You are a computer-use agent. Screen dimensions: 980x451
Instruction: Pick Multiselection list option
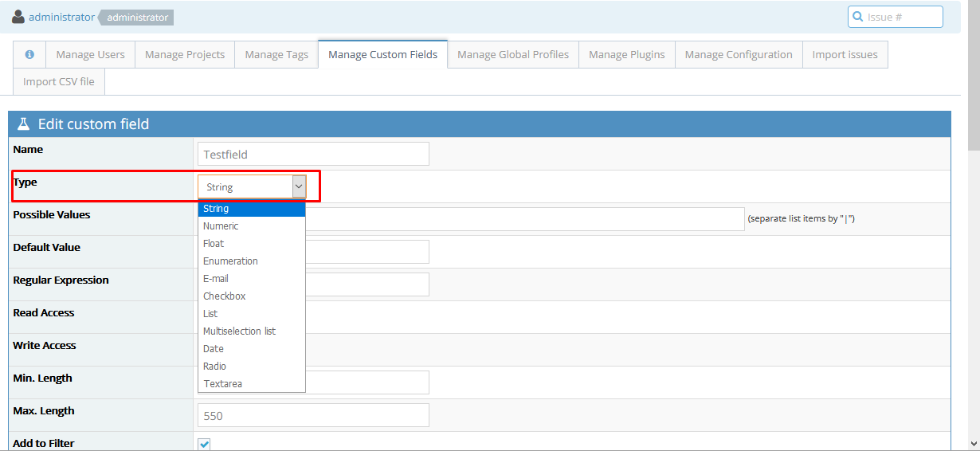click(239, 331)
